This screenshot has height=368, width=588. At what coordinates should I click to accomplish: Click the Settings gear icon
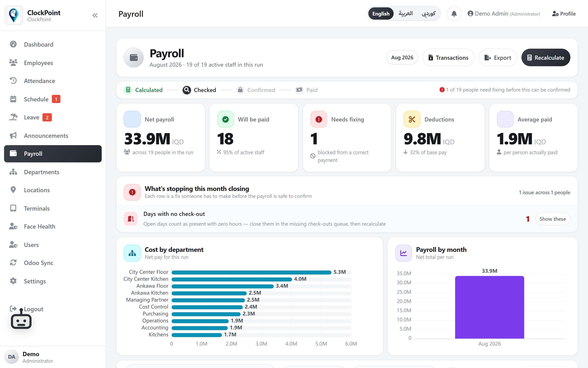[x=13, y=281]
